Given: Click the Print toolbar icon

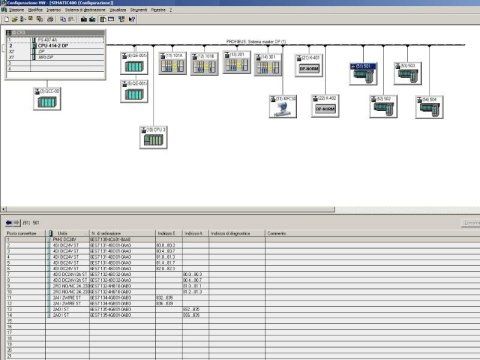Looking at the screenshot, I should pyautogui.click(x=50, y=19).
